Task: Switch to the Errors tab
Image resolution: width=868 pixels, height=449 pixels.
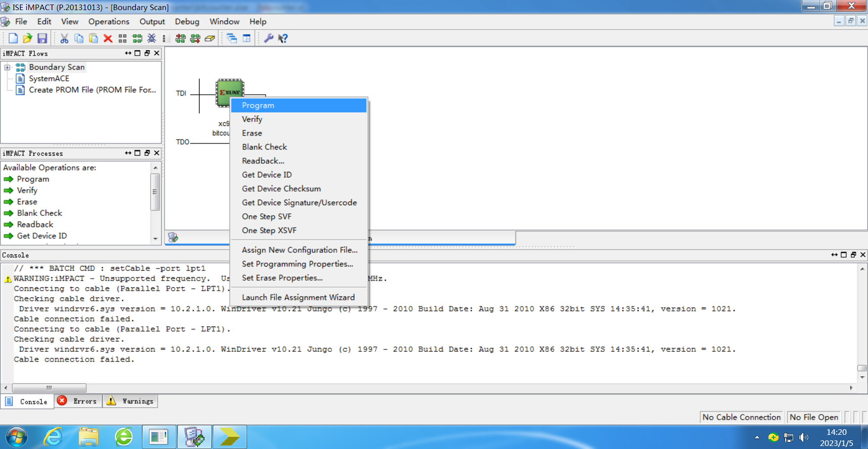Action: (78, 401)
